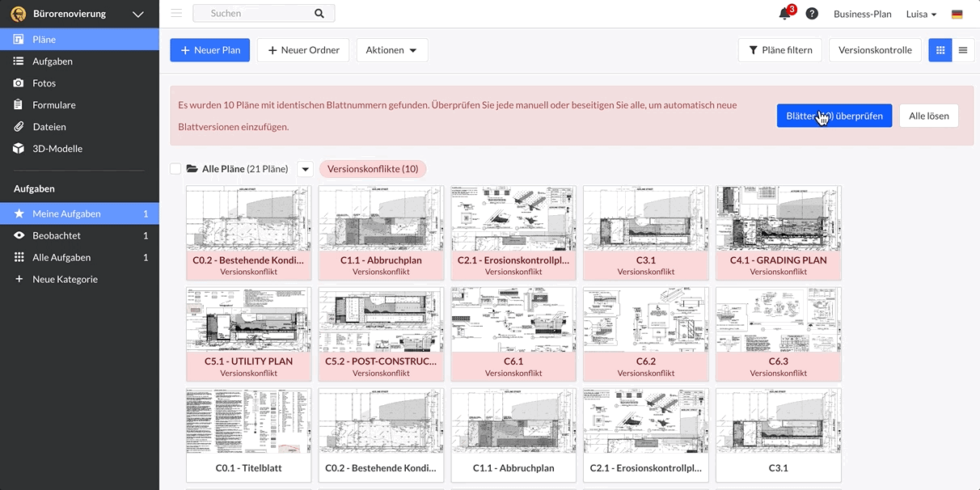Click the 3D-Modelle cube icon
This screenshot has height=490, width=980.
click(x=19, y=148)
